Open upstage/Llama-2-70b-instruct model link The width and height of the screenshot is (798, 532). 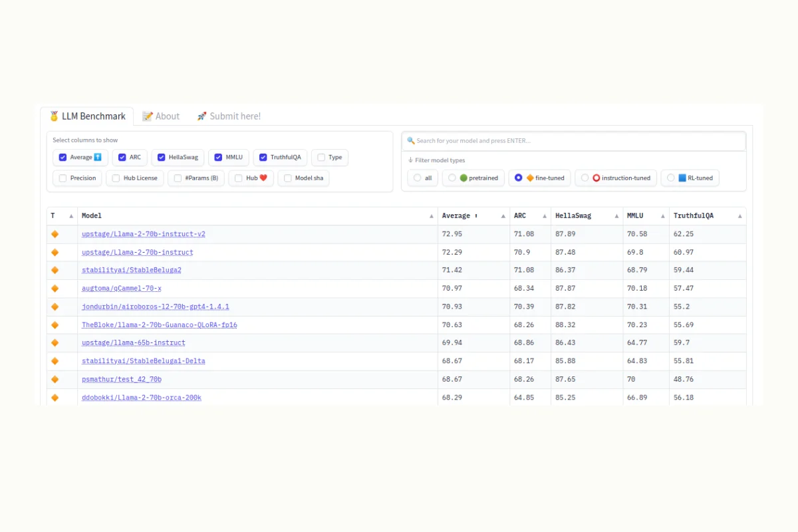[138, 253]
